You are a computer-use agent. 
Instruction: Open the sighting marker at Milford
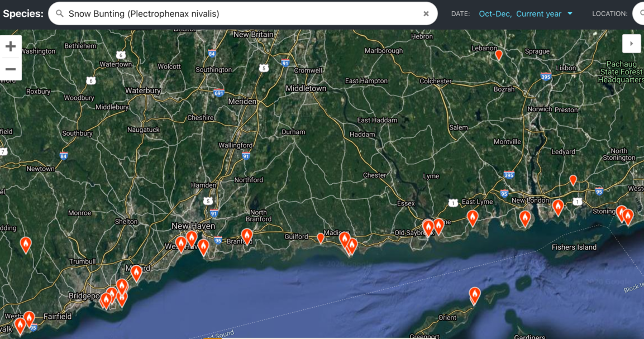pos(136,273)
